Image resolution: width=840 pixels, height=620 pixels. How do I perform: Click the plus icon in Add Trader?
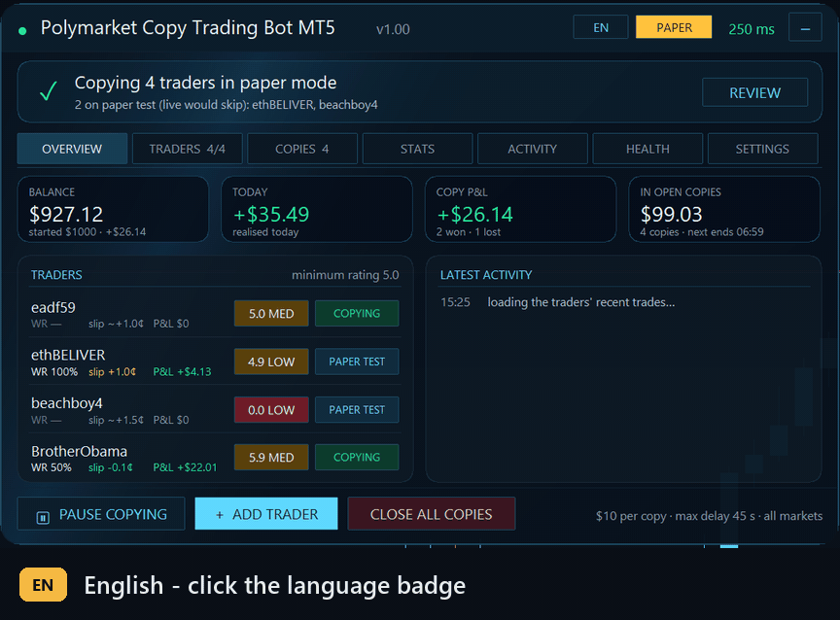[219, 515]
